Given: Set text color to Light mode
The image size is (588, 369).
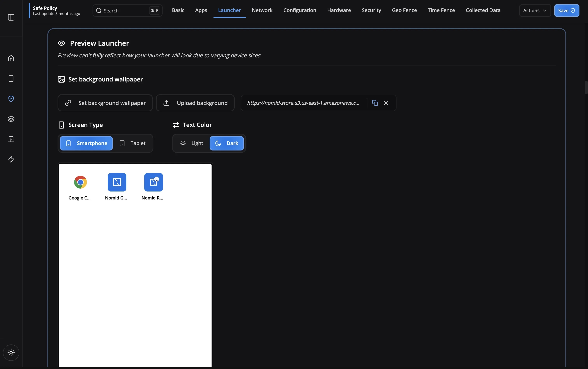Looking at the screenshot, I should pos(191,143).
